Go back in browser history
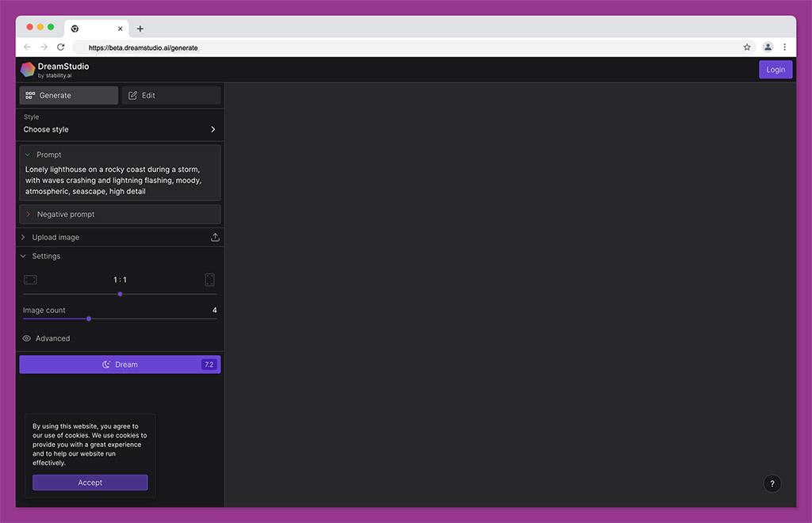The image size is (812, 523). 28,47
